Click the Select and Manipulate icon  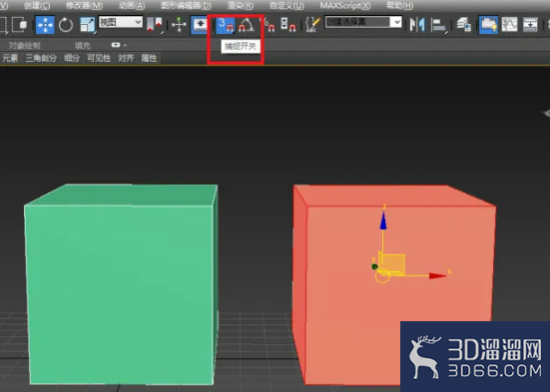[179, 25]
